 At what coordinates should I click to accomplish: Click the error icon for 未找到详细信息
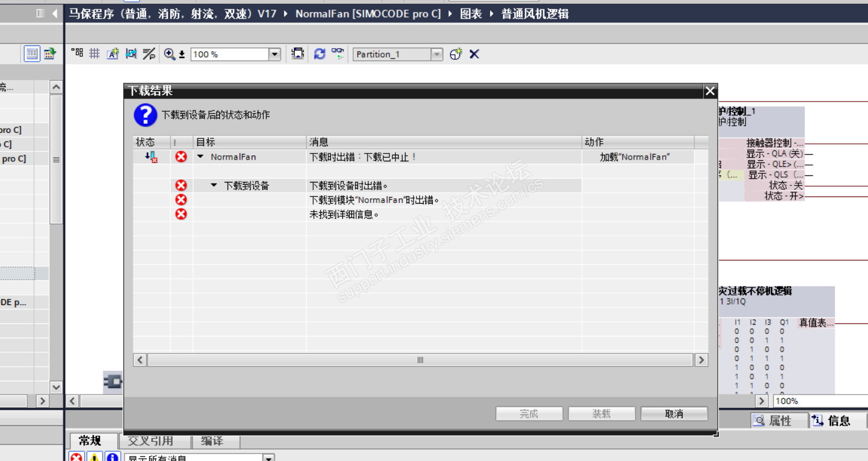tap(181, 214)
